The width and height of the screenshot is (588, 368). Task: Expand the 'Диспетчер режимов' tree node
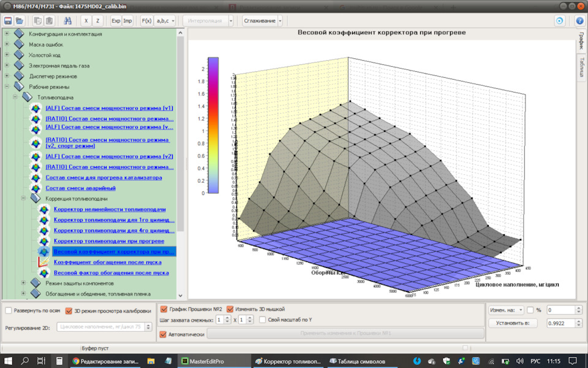click(x=7, y=75)
